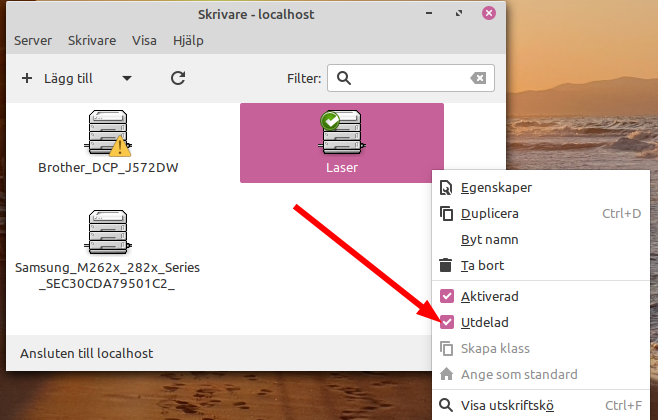The image size is (658, 420).
Task: Toggle the Aktiverad checkbox
Action: tap(446, 296)
